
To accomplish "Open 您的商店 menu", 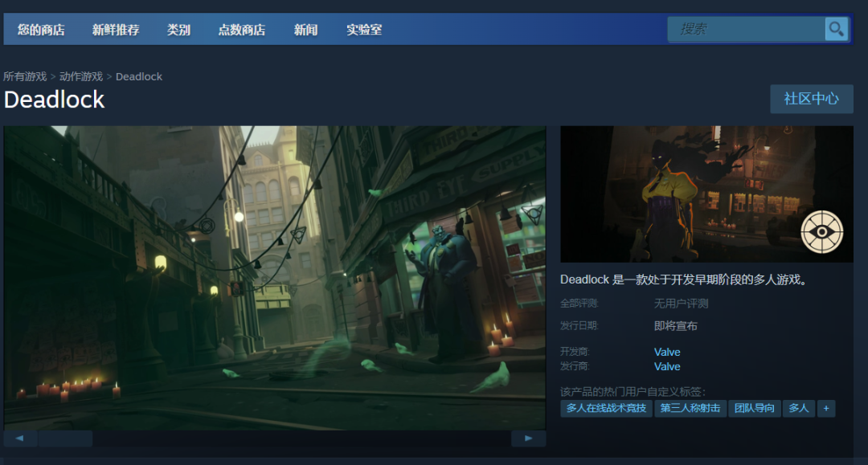I will (41, 30).
